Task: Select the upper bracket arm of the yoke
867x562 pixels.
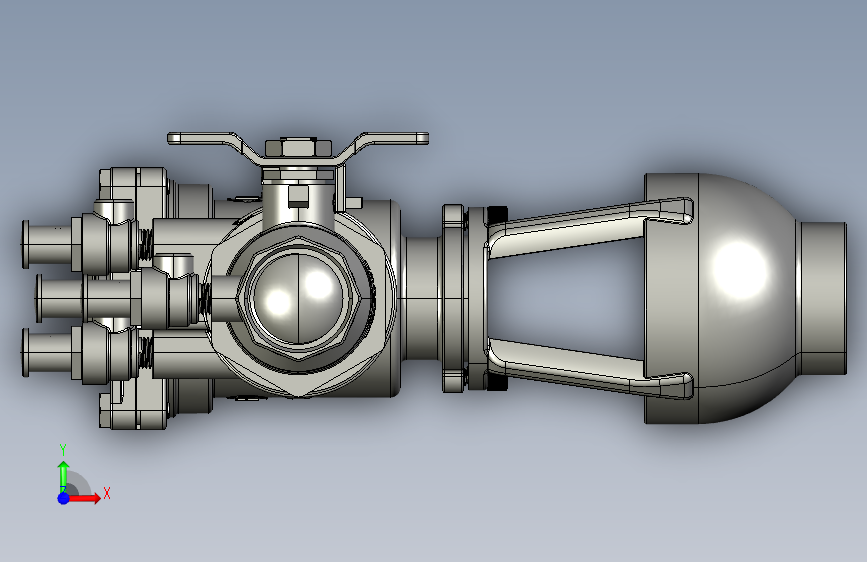Action: tap(589, 228)
